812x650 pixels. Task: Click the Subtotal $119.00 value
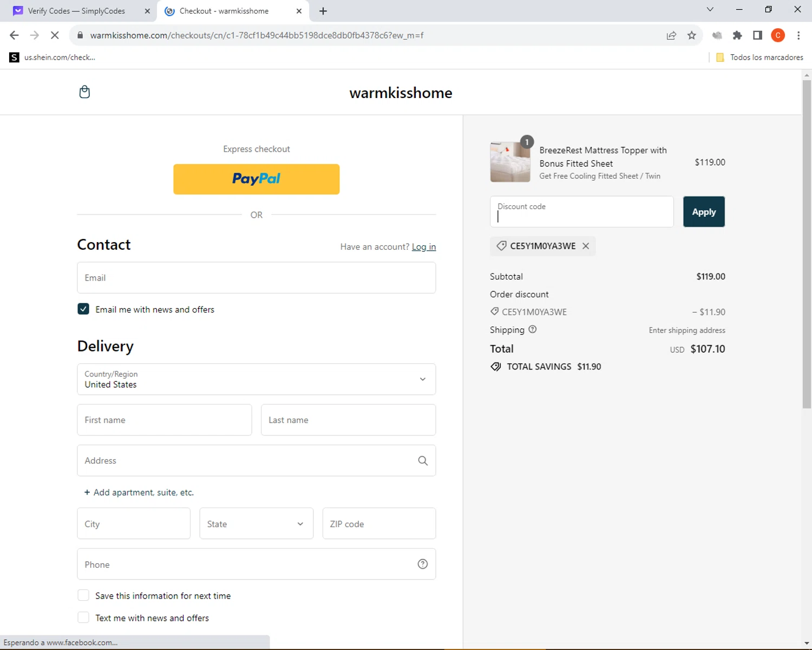711,276
